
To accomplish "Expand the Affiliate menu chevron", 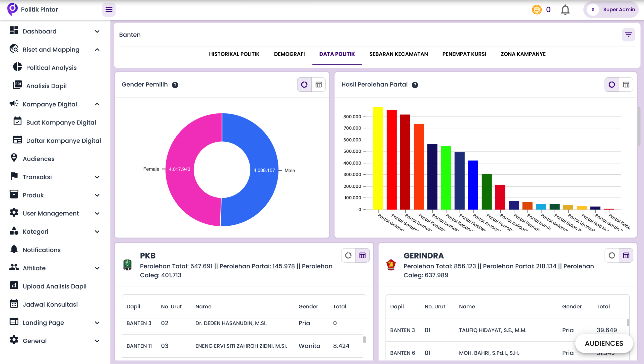I will pyautogui.click(x=97, y=268).
